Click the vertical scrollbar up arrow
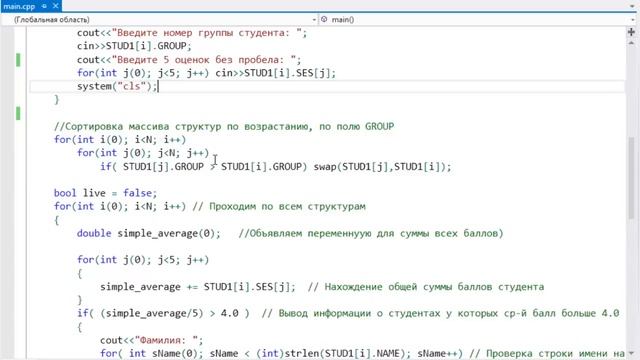Viewport: 640px width, 360px height. pyautogui.click(x=631, y=42)
